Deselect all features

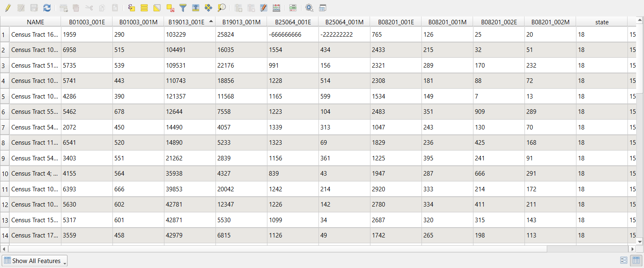170,8
